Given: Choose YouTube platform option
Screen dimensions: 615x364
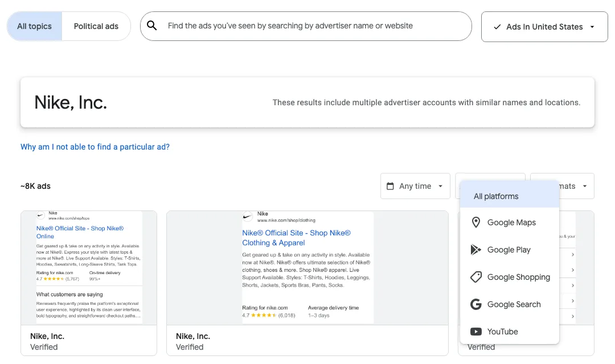Looking at the screenshot, I should (x=510, y=332).
